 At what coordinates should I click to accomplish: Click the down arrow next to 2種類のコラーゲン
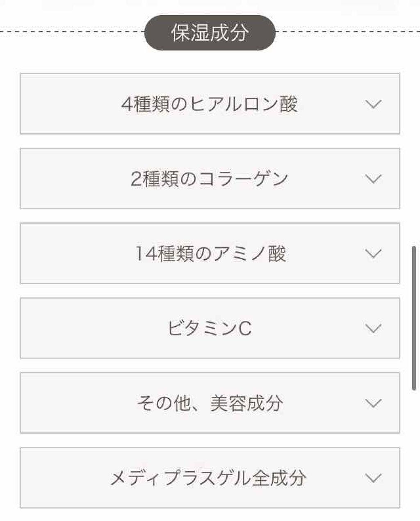pyautogui.click(x=373, y=179)
